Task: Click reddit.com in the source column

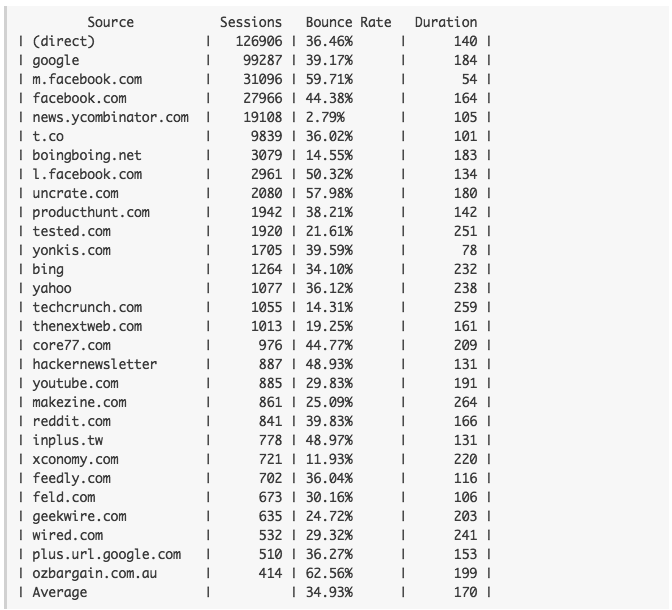Action: [x=72, y=421]
